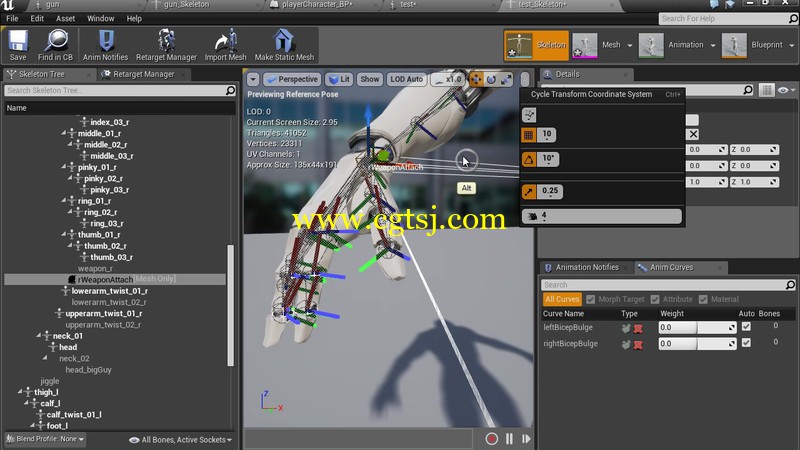Click the Details property matrix grid icon
Image resolution: width=800 pixels, height=450 pixels.
click(766, 90)
